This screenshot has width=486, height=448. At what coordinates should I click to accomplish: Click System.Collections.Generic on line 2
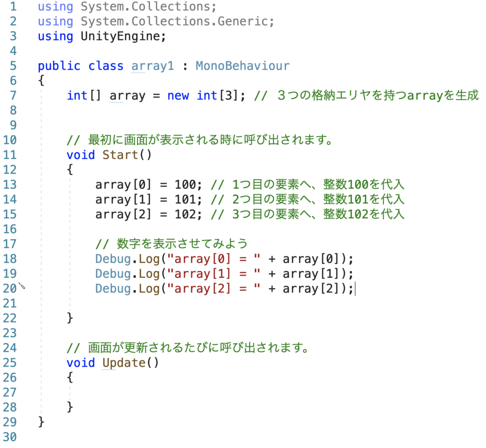click(x=178, y=22)
